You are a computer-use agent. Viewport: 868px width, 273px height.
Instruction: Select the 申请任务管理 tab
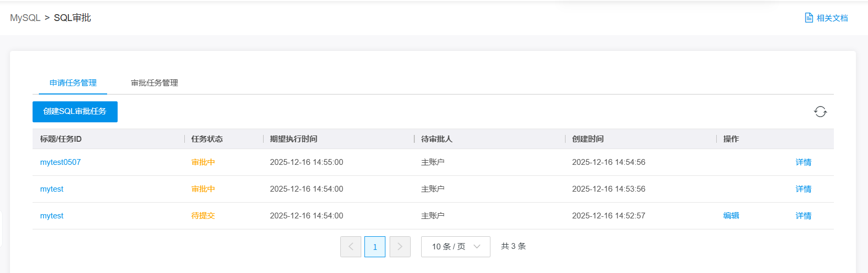click(x=73, y=83)
